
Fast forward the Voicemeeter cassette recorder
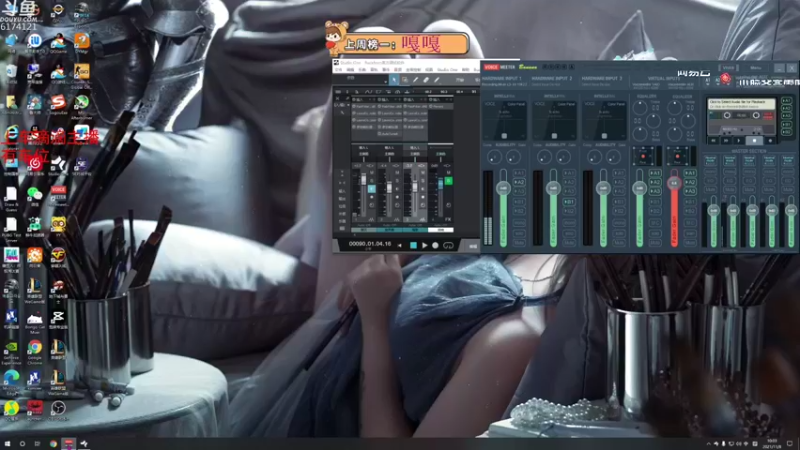coord(726,140)
